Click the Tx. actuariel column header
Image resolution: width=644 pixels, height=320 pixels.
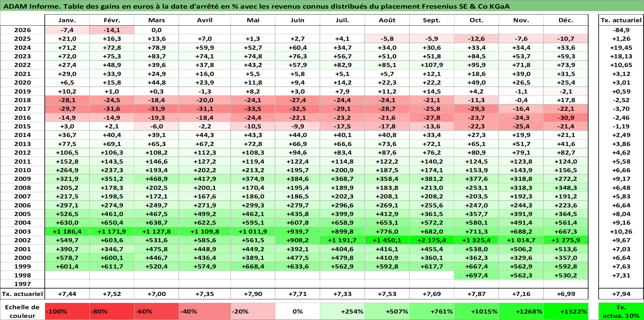621,20
